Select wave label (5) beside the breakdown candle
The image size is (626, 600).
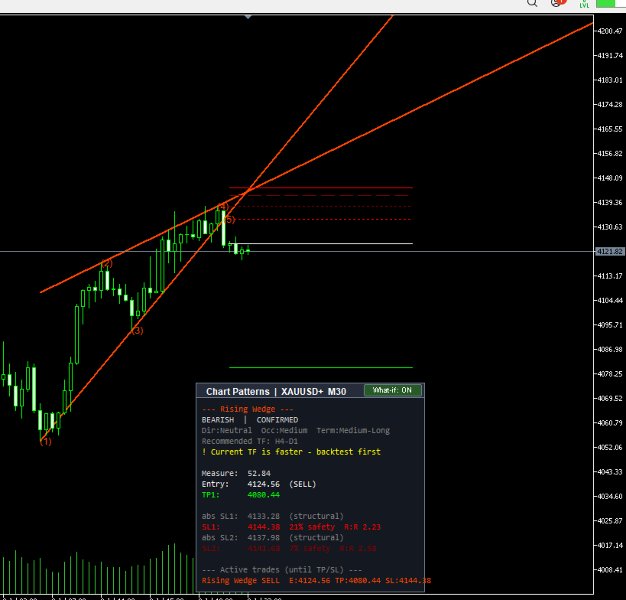pyautogui.click(x=230, y=220)
